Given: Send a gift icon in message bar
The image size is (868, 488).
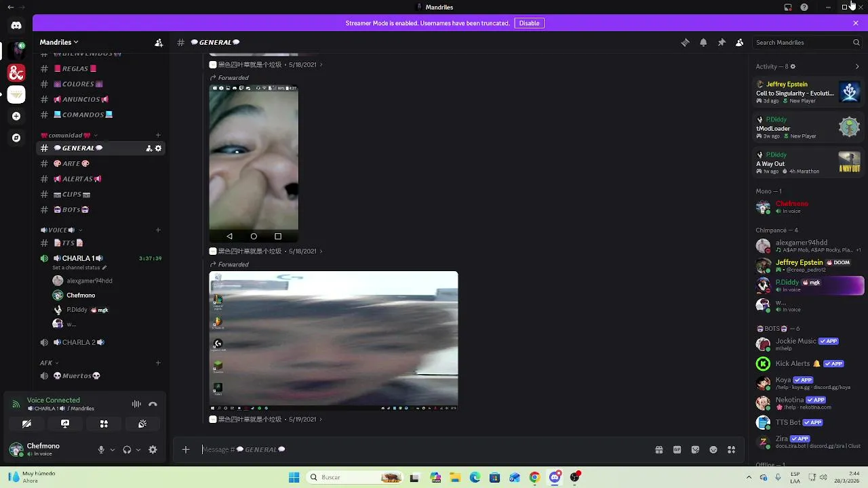Looking at the screenshot, I should click(x=658, y=449).
